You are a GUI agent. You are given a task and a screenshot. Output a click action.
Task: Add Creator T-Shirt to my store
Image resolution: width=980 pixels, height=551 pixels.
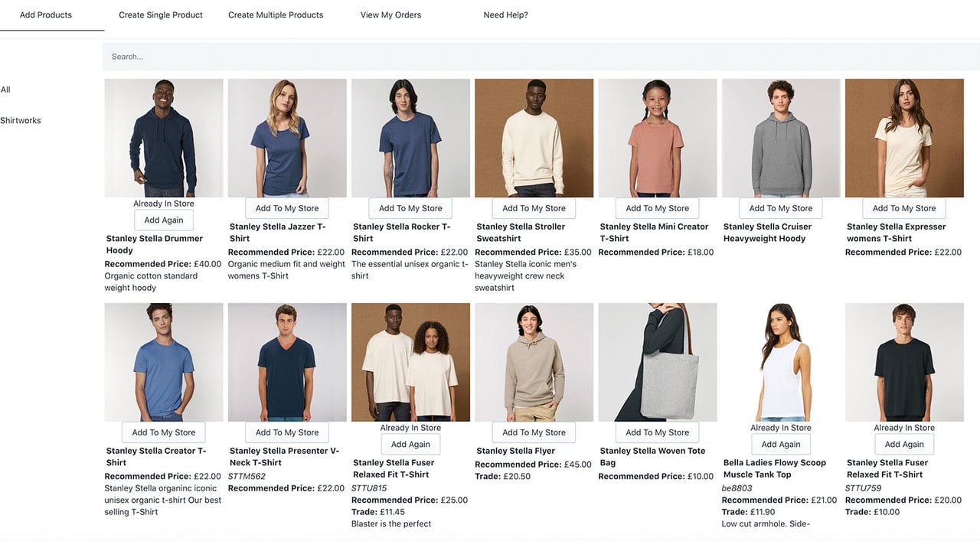click(x=164, y=432)
